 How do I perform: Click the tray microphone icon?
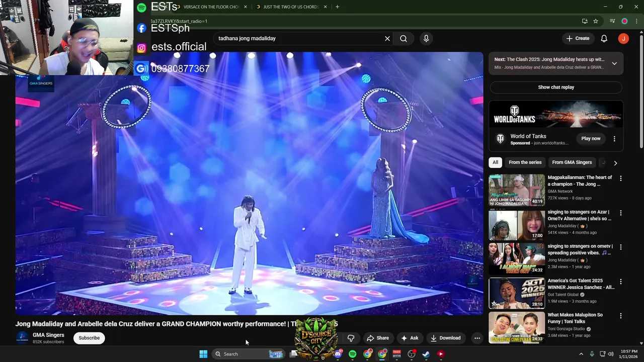[592, 354]
